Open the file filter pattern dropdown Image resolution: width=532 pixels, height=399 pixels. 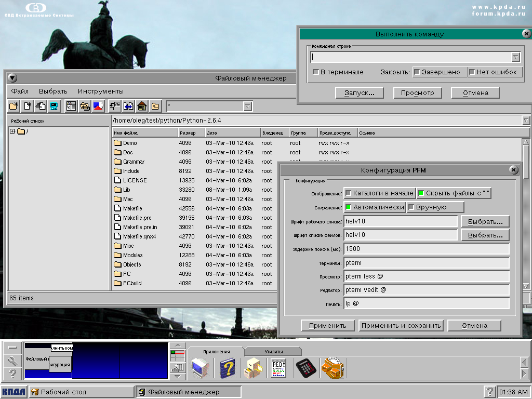point(247,107)
